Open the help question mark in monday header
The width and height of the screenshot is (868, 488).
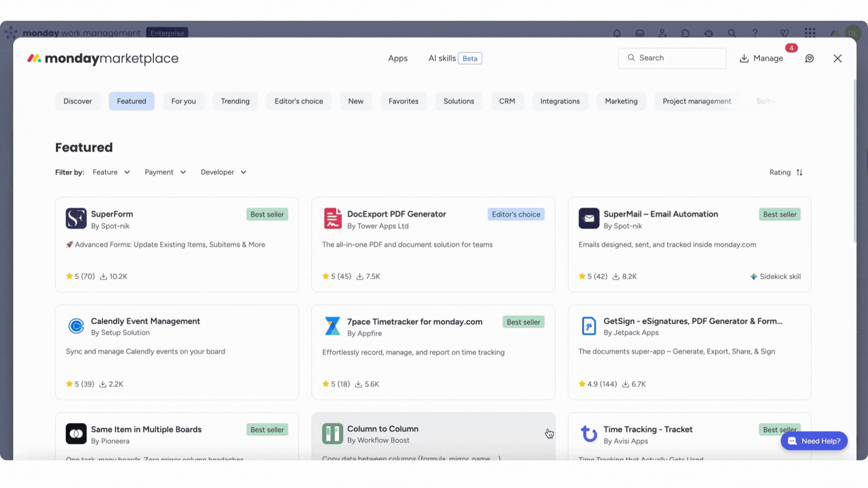coord(755,33)
